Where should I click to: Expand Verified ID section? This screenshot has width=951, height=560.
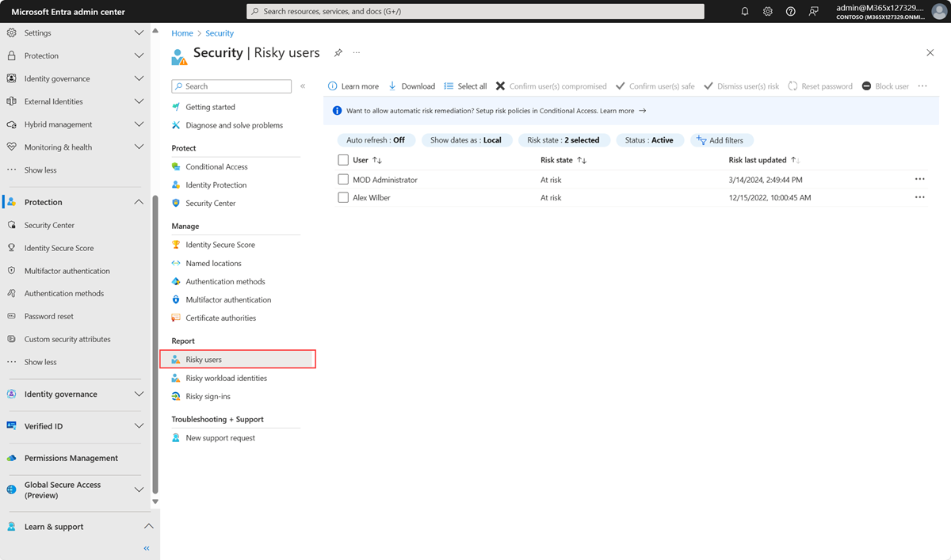pyautogui.click(x=139, y=426)
